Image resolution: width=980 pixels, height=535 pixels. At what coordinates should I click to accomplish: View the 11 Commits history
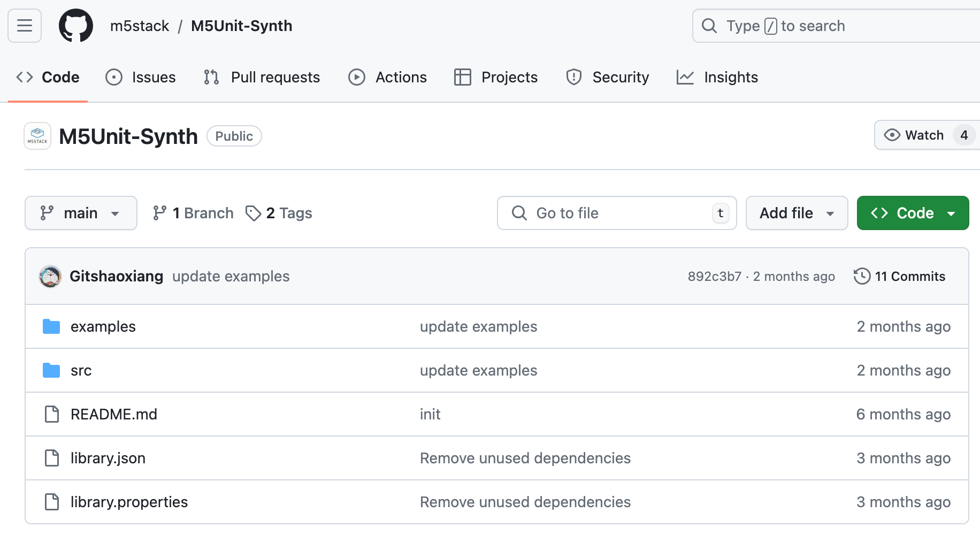tap(900, 277)
